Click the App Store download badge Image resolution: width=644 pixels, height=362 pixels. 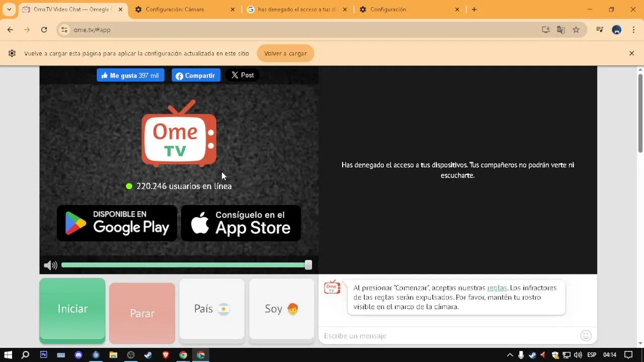[x=241, y=223]
